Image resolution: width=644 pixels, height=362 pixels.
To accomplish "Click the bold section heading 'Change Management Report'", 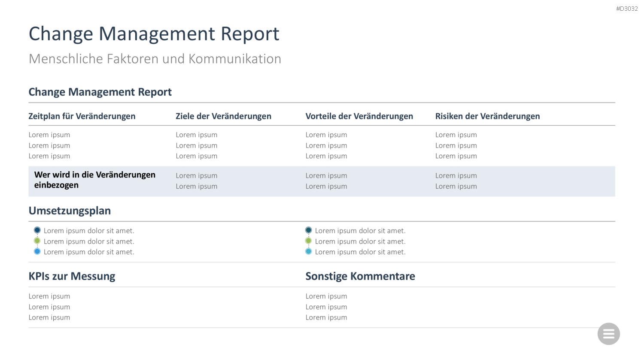I will [x=100, y=92].
